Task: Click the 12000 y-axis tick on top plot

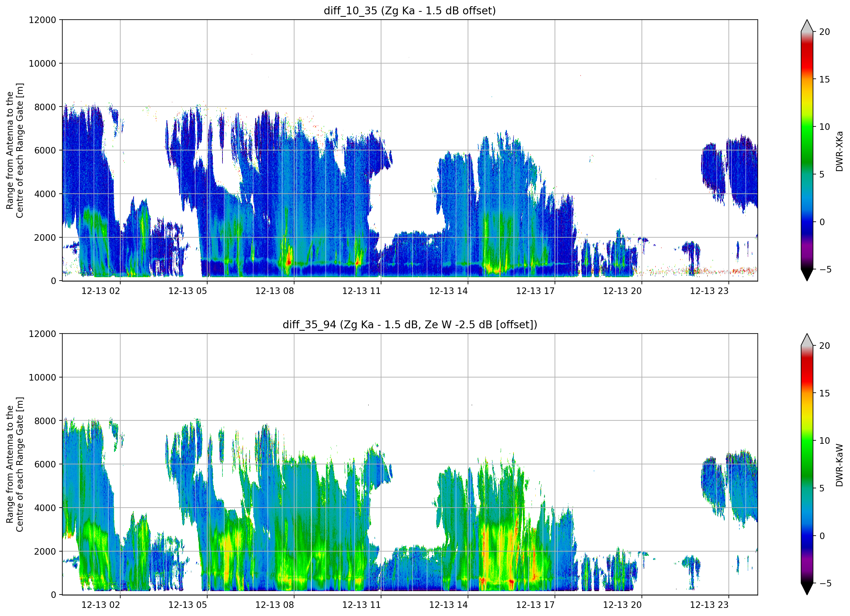Action: [42, 20]
